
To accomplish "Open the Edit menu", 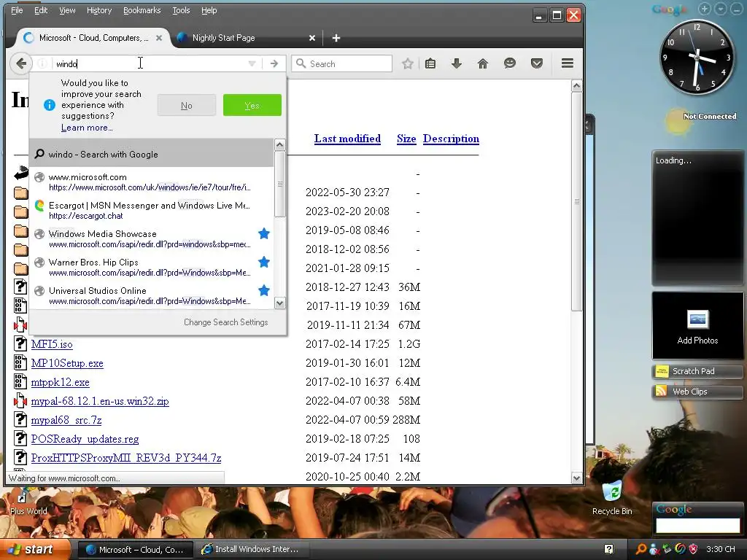I will [41, 10].
